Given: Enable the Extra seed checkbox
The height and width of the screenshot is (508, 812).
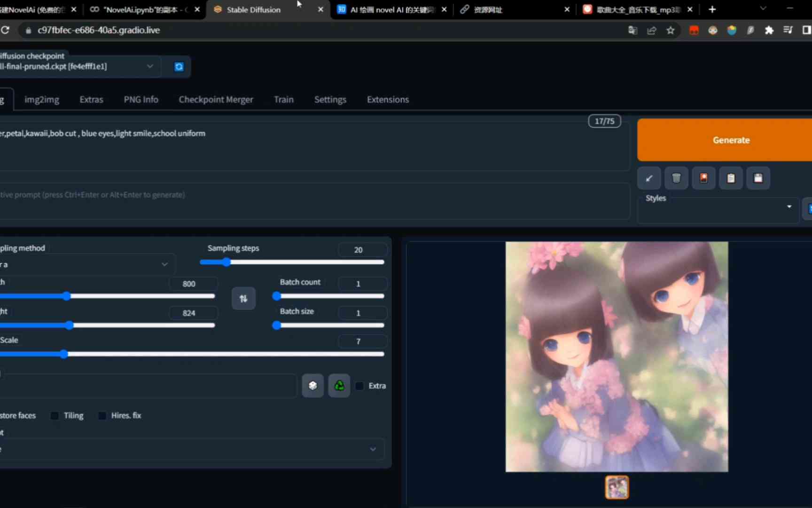Looking at the screenshot, I should (x=359, y=386).
